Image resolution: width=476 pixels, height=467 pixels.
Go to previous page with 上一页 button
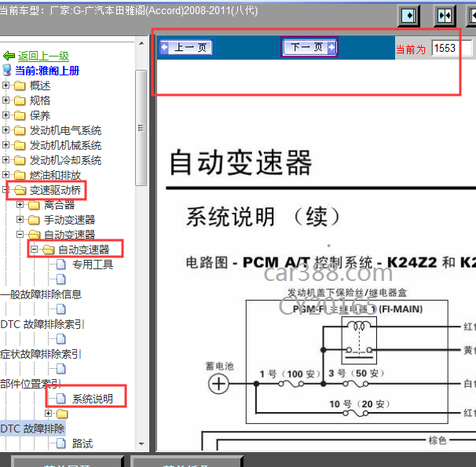click(186, 47)
